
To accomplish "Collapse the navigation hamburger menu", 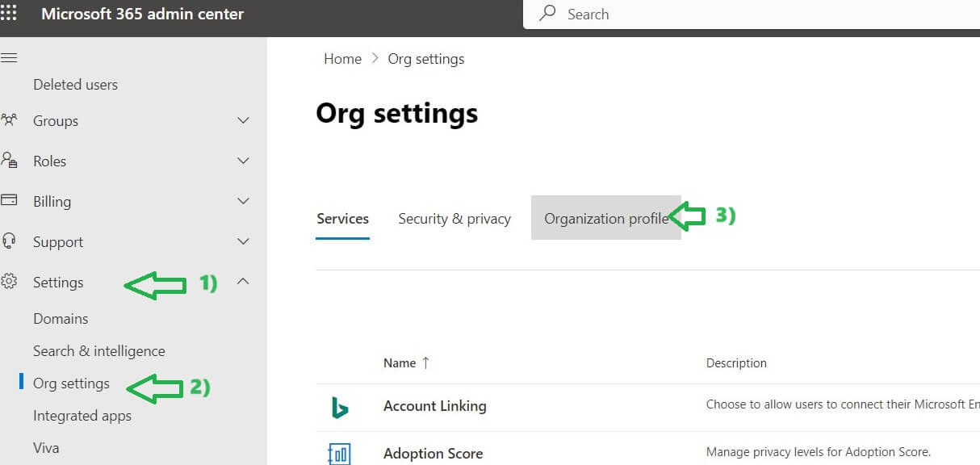I will [x=10, y=58].
